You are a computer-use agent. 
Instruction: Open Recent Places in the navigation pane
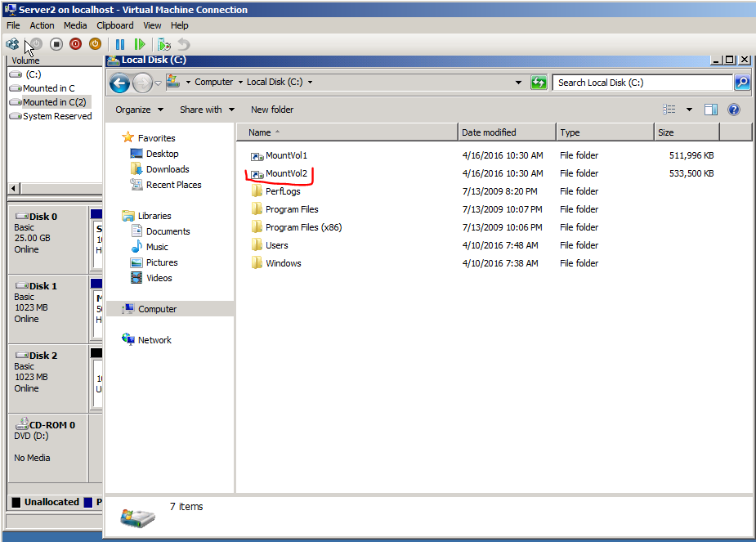(x=173, y=185)
